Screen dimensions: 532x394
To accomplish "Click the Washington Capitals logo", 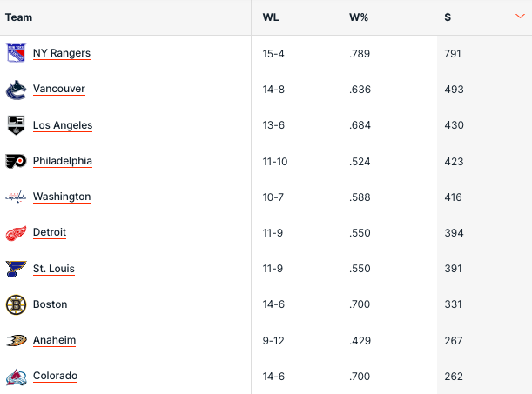I will click(x=17, y=197).
